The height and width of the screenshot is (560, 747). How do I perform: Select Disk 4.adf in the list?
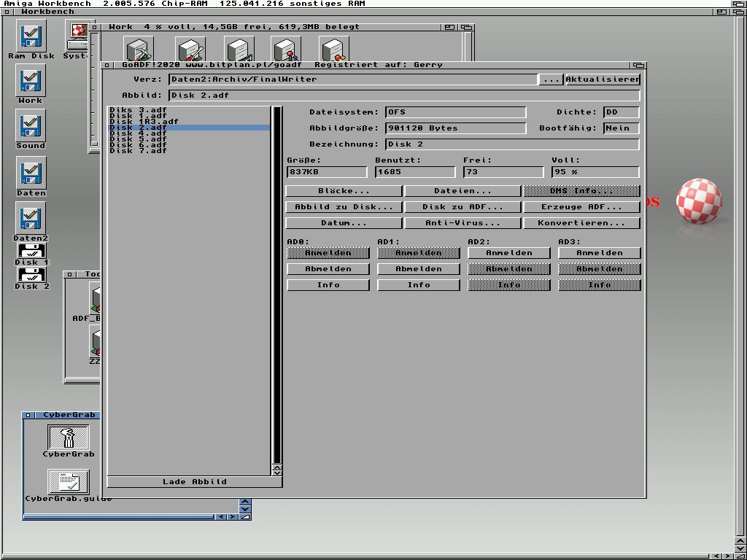click(x=189, y=133)
